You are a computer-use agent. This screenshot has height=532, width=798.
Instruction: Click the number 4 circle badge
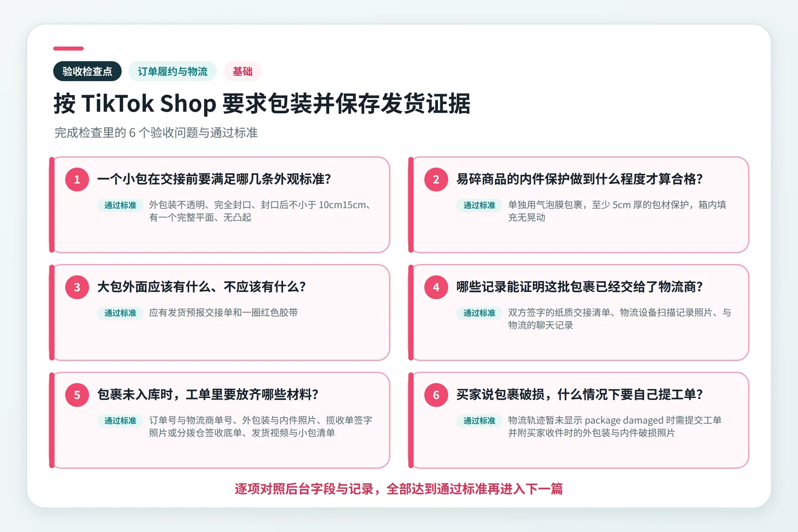pos(436,287)
